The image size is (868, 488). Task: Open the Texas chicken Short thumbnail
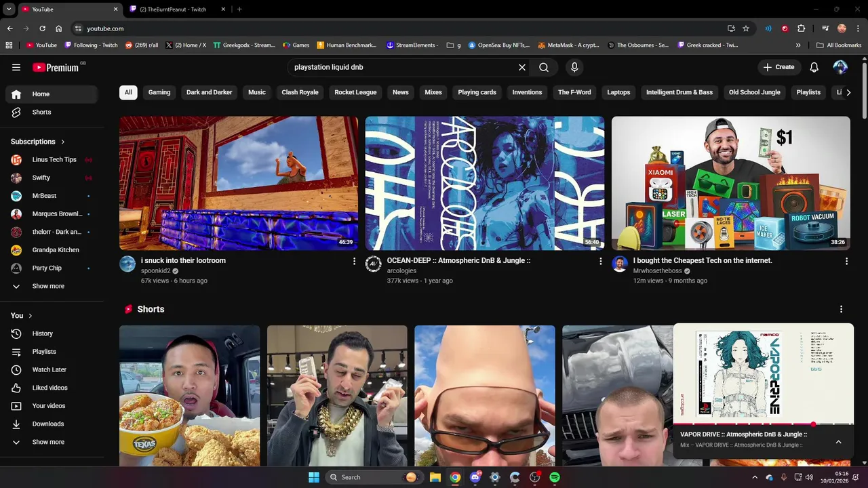click(190, 396)
